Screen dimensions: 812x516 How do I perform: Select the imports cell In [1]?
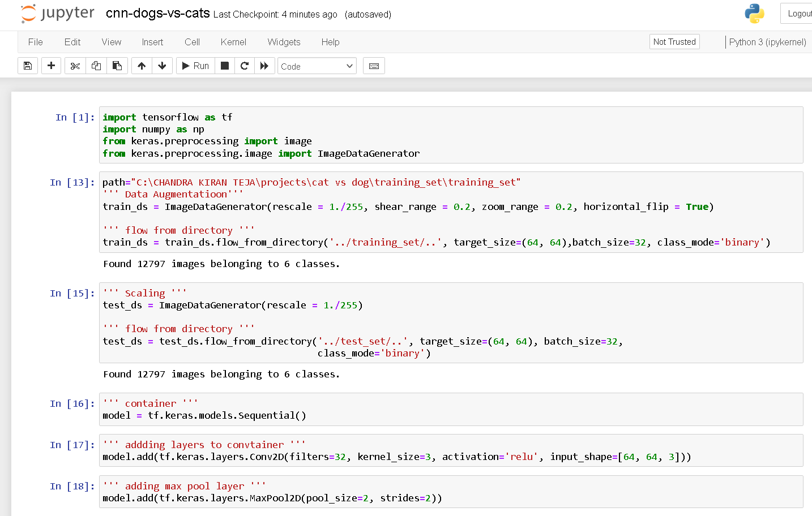tap(451, 135)
